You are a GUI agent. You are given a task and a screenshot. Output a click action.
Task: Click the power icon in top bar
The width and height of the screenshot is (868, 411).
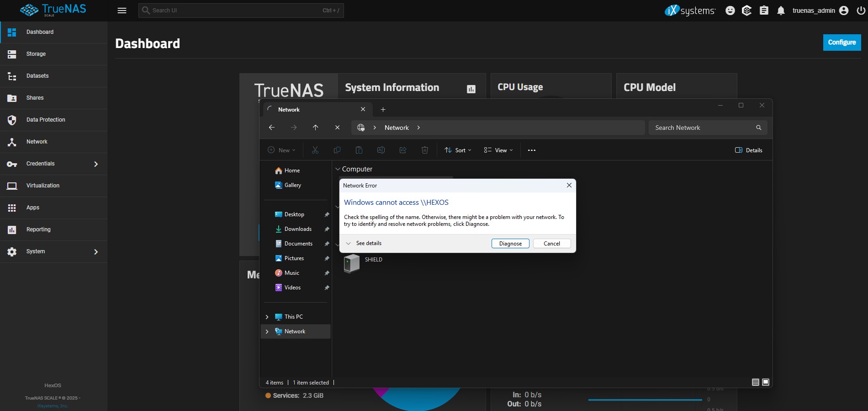click(861, 11)
